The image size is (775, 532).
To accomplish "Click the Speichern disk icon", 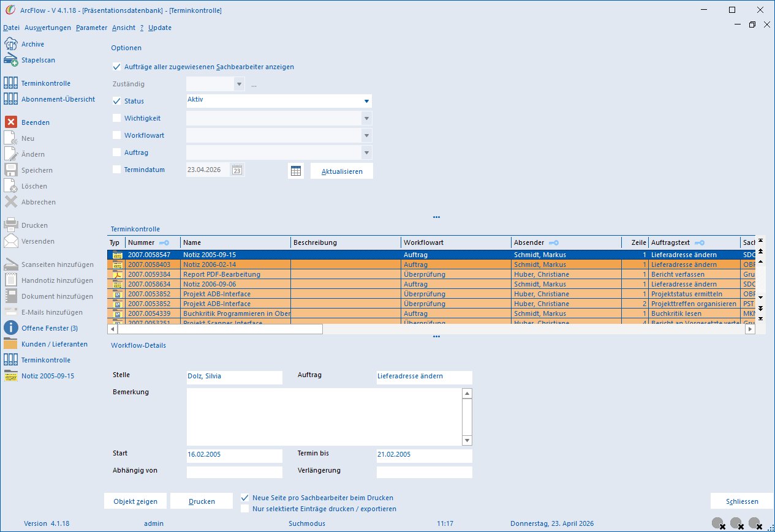I will point(11,170).
